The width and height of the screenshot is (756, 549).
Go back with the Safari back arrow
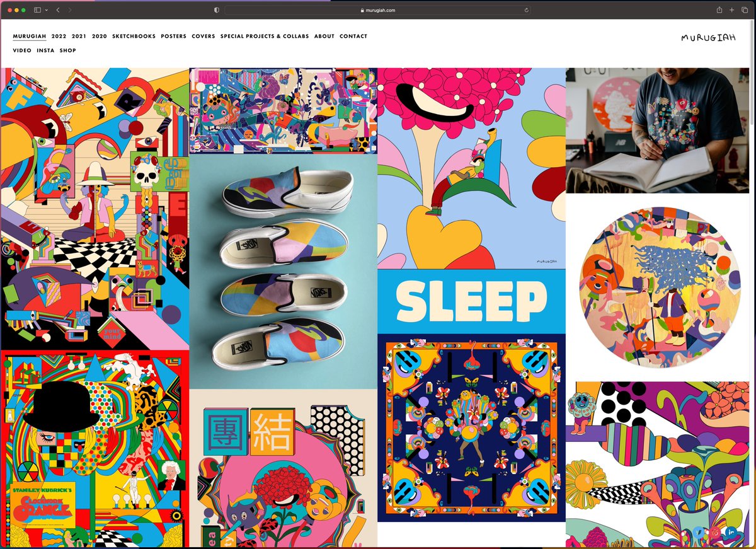58,10
